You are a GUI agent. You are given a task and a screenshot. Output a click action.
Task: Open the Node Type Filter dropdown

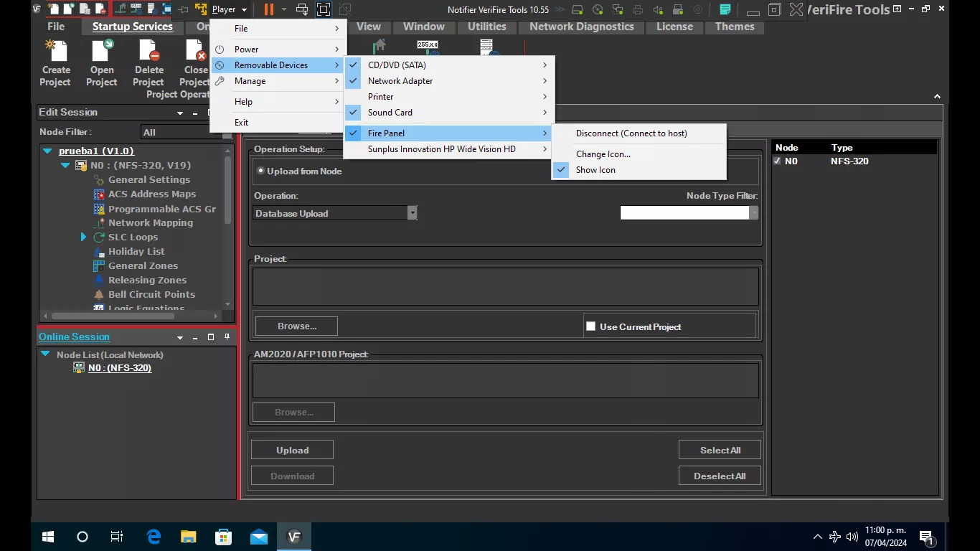coord(753,212)
